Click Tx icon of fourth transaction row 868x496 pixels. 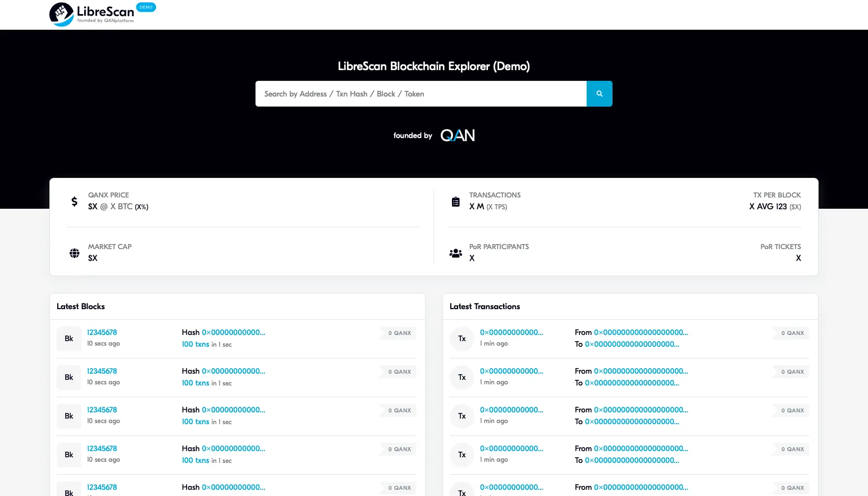click(x=462, y=454)
